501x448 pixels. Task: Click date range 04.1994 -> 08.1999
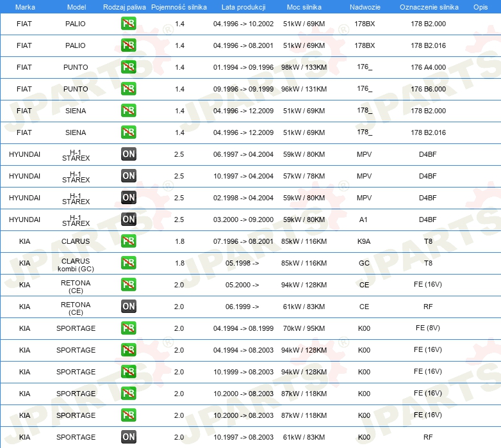243,328
